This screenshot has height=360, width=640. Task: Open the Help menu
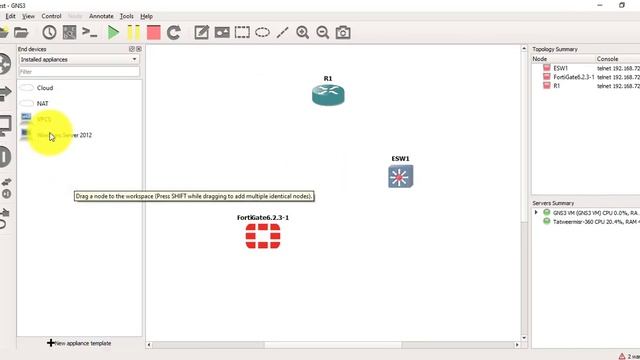147,16
